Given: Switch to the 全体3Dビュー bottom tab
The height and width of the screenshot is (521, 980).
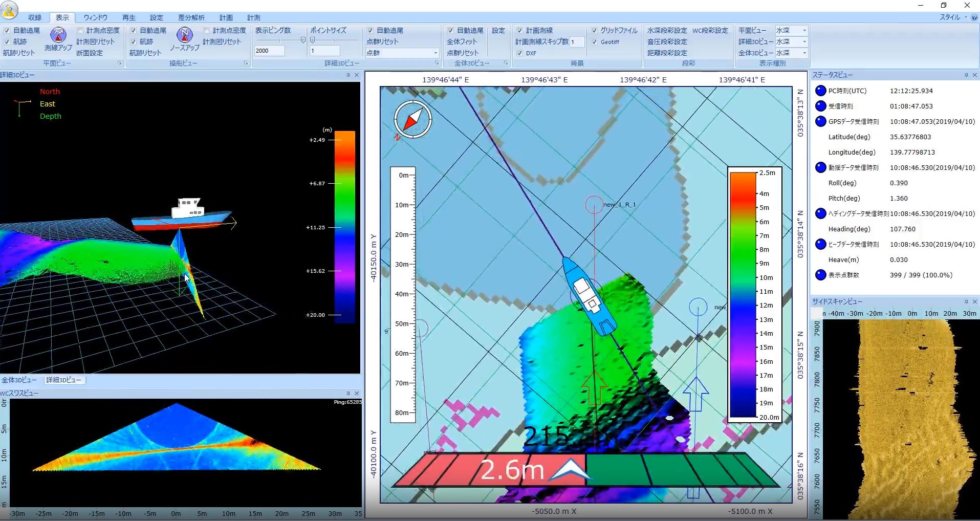Looking at the screenshot, I should click(19, 380).
